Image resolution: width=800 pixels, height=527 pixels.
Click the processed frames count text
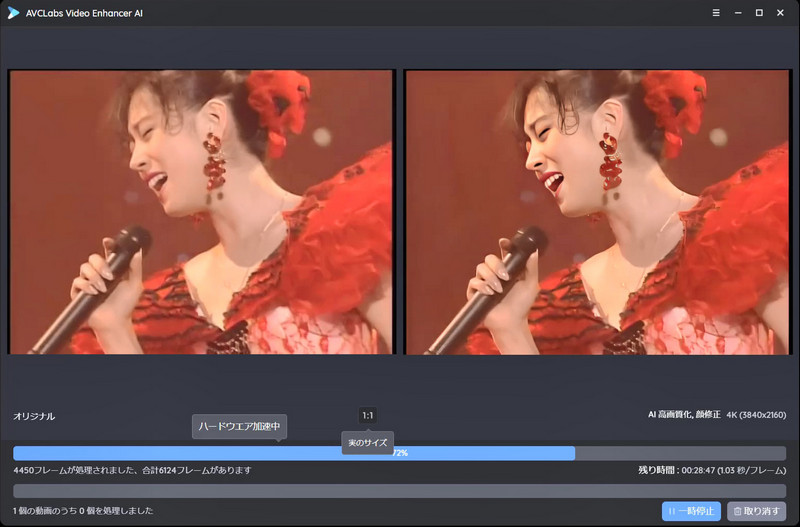click(132, 470)
